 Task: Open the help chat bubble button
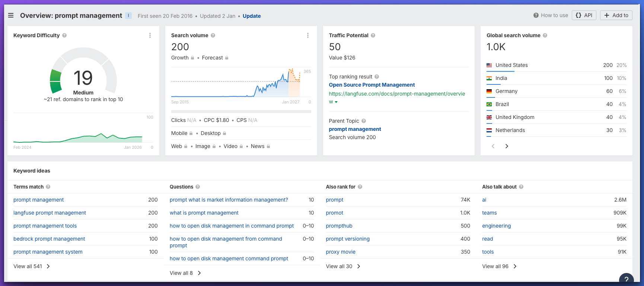(x=626, y=279)
